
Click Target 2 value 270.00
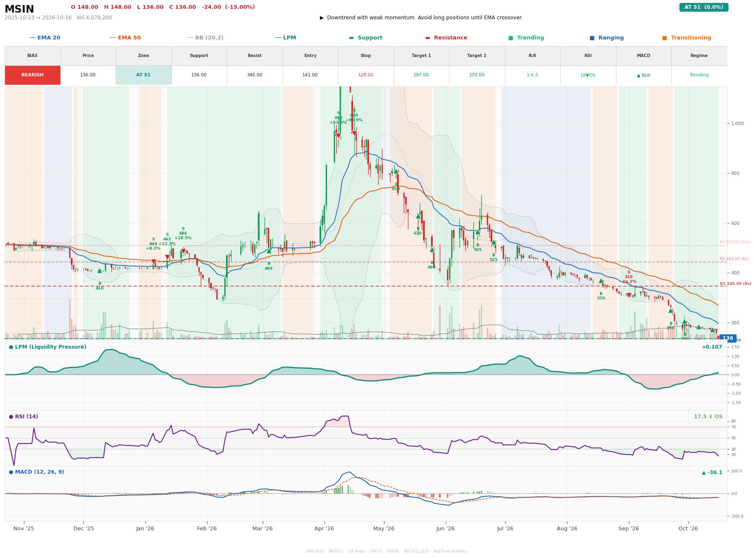pos(477,75)
